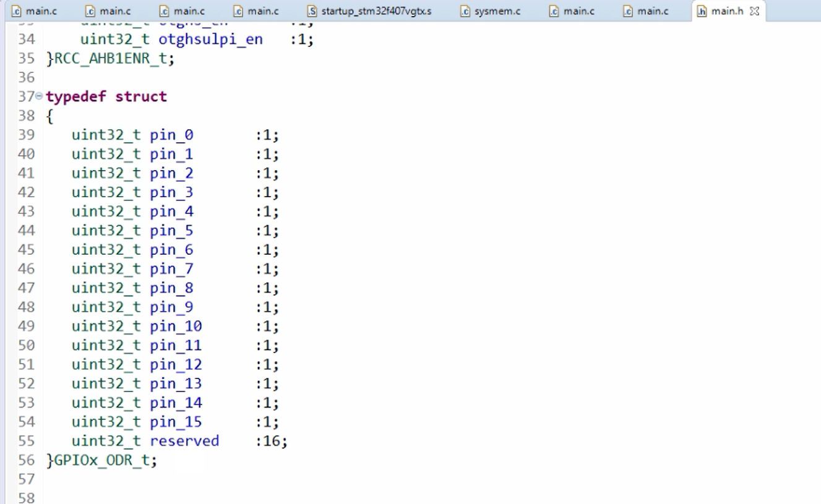The height and width of the screenshot is (504, 821).
Task: Click the header file icon on the main.h tab
Action: coord(703,11)
